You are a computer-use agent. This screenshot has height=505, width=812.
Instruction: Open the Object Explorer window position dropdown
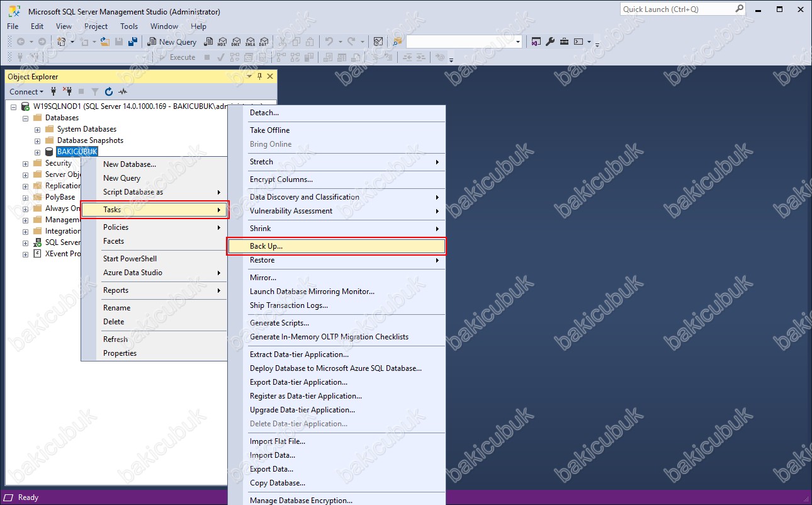point(249,76)
